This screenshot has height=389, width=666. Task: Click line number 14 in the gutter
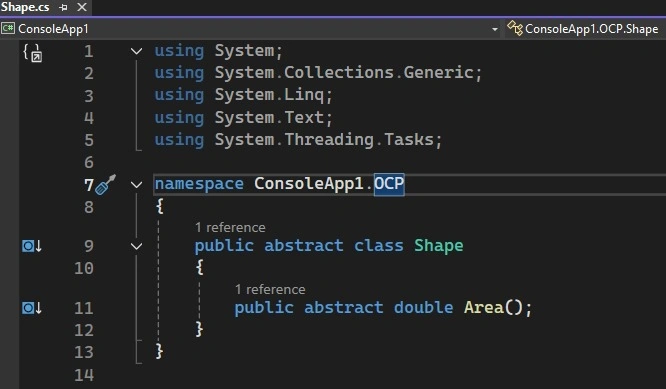(84, 375)
